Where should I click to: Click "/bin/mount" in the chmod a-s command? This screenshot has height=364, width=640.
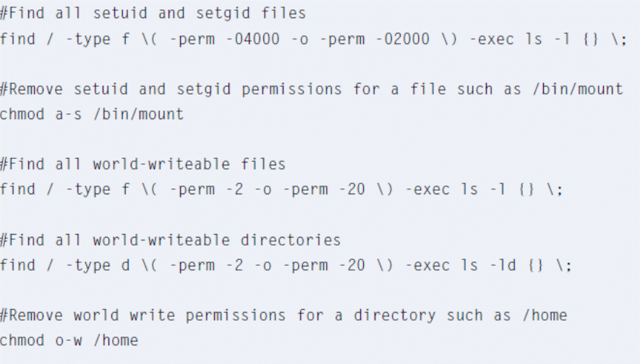tap(138, 113)
